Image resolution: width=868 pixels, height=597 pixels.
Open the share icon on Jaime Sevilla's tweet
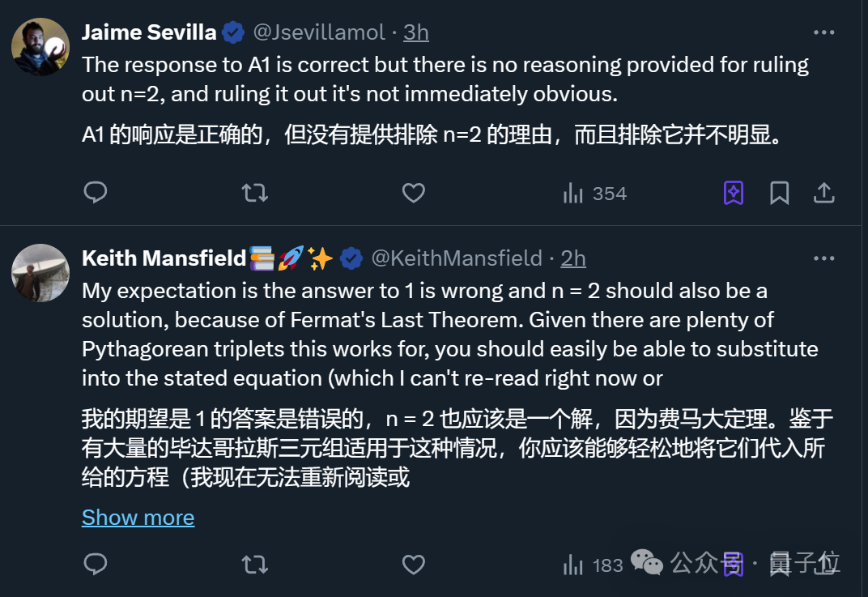pos(824,193)
